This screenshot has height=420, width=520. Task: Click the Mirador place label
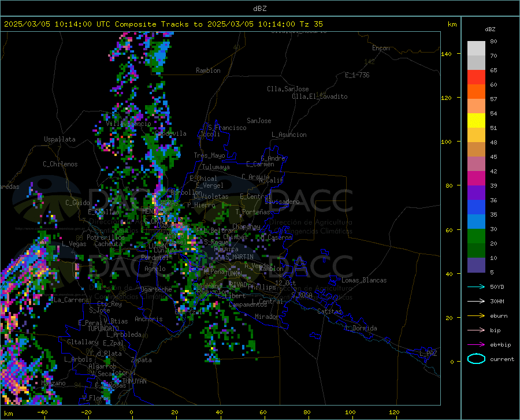pos(266,317)
